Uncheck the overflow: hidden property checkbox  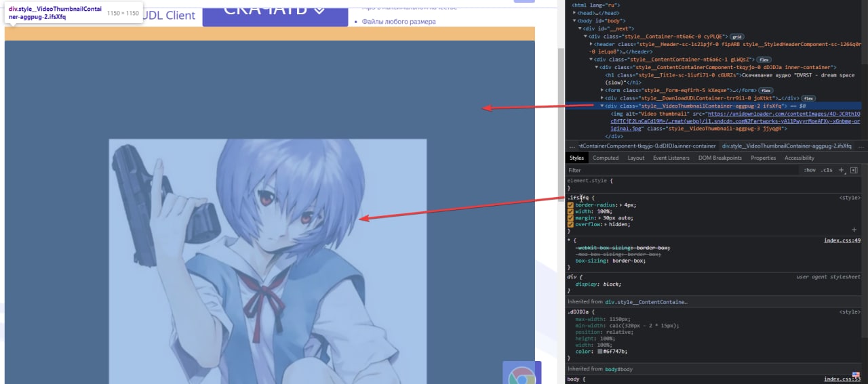point(570,224)
